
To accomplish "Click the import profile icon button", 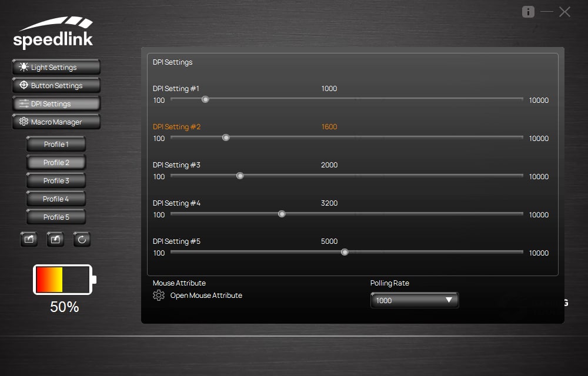I will pos(55,239).
